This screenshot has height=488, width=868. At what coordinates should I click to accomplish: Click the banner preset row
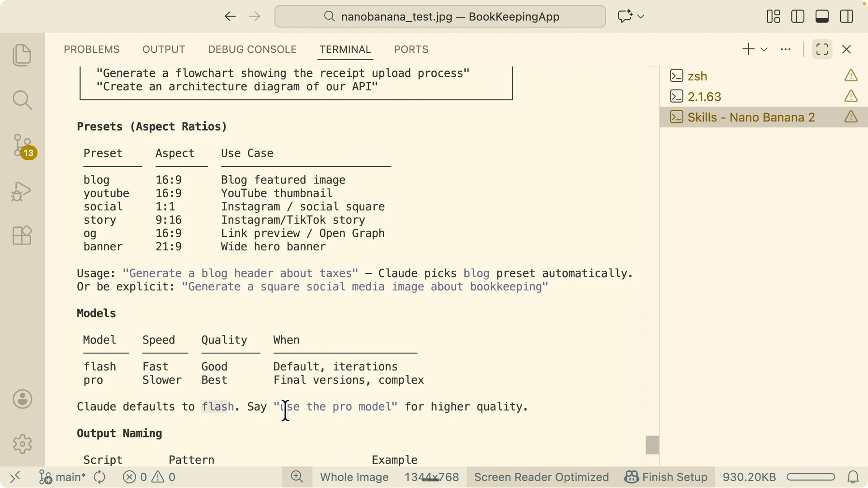click(205, 247)
